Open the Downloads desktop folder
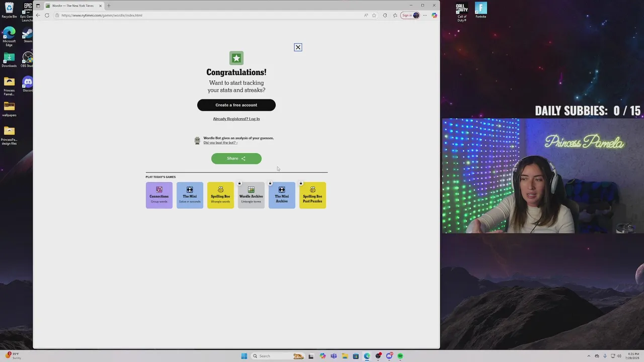The image size is (644, 362). (x=9, y=60)
